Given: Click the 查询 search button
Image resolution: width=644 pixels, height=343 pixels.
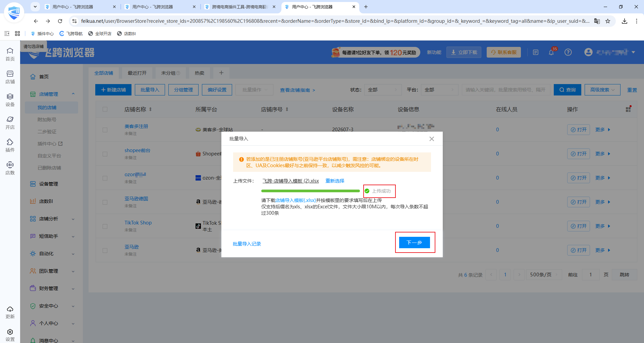Looking at the screenshot, I should click(x=568, y=90).
